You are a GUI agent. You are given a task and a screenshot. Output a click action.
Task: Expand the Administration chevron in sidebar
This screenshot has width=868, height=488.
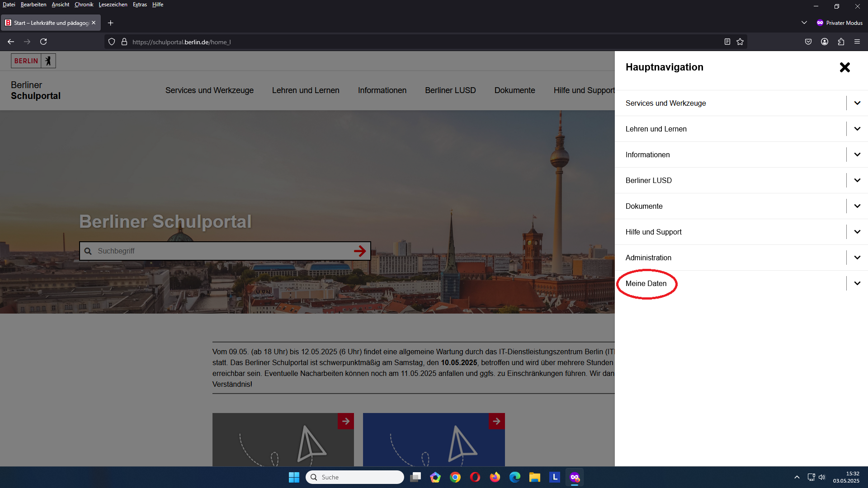click(x=857, y=258)
